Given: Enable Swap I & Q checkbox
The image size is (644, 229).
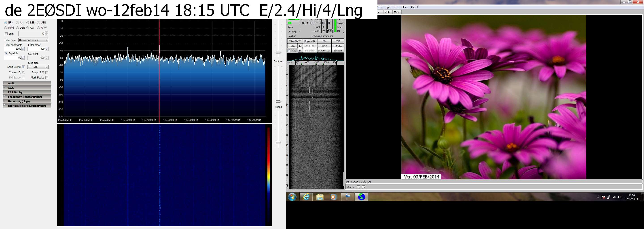Looking at the screenshot, I should click(47, 72).
